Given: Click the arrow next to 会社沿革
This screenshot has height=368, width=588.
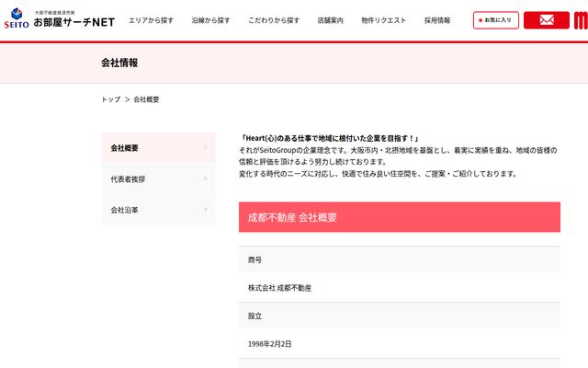Looking at the screenshot, I should pyautogui.click(x=206, y=209).
